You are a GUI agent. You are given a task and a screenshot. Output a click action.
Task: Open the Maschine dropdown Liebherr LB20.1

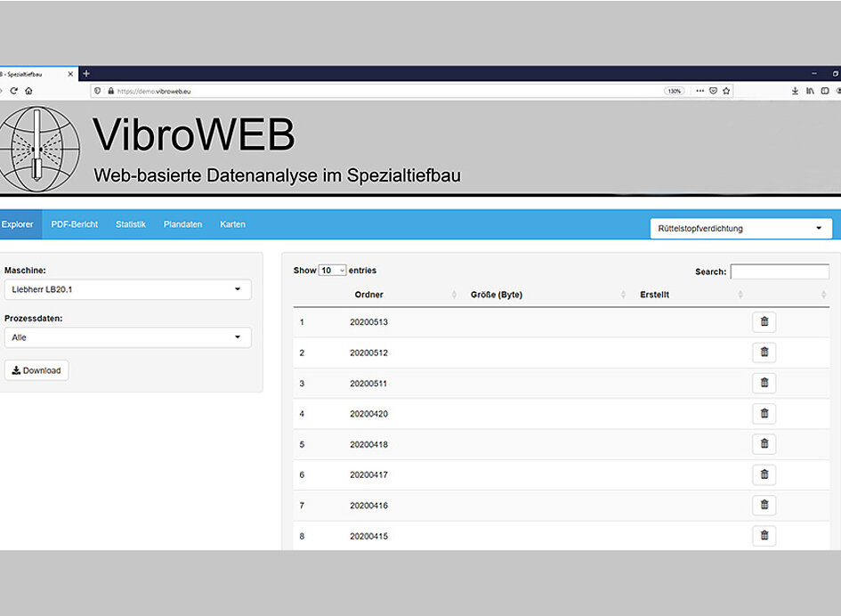[x=127, y=289]
